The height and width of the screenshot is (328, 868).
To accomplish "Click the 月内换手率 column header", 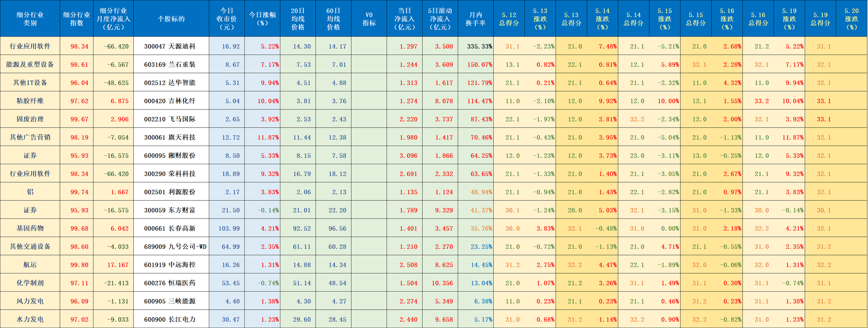I will pyautogui.click(x=475, y=19).
